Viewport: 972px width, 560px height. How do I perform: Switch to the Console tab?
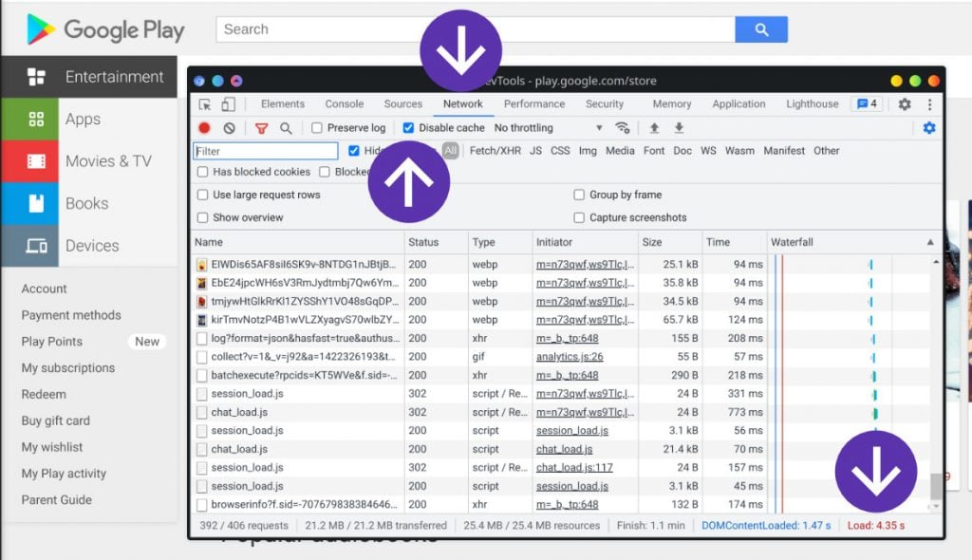tap(344, 104)
